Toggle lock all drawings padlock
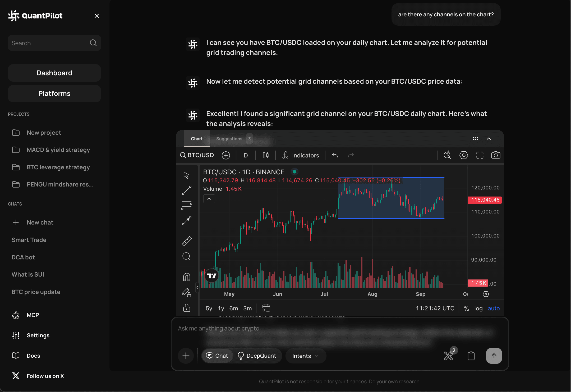The height and width of the screenshot is (392, 571). click(x=187, y=308)
